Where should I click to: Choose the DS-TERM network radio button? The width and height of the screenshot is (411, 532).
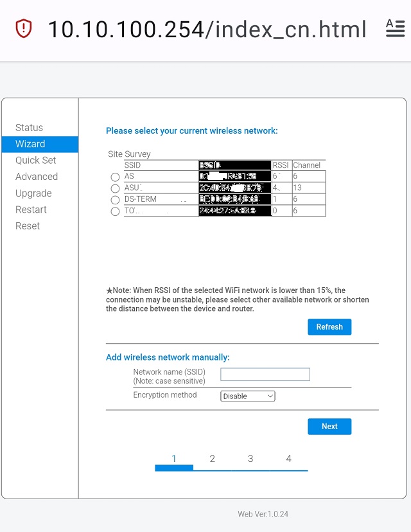[x=116, y=200]
